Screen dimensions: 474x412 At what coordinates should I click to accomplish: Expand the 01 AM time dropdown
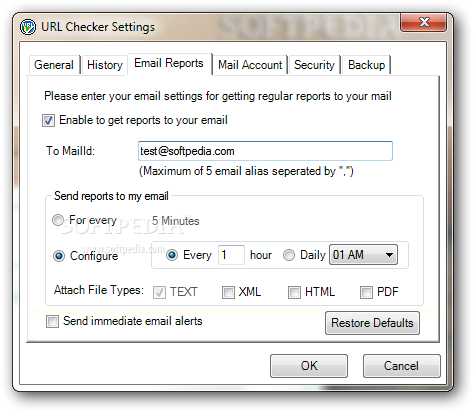tap(363, 255)
